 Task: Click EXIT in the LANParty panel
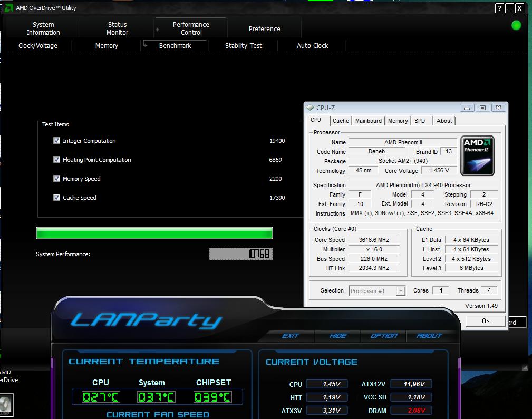[x=291, y=336]
